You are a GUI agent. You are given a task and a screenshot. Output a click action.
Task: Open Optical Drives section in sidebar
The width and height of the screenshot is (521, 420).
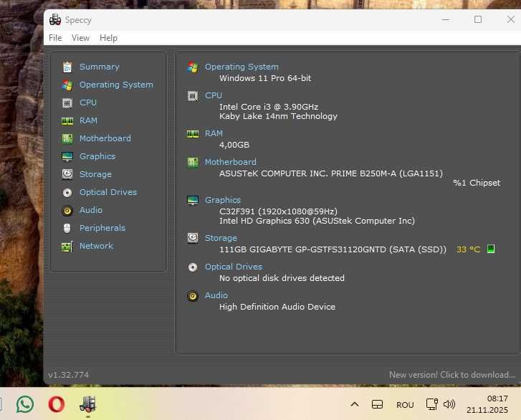pos(108,192)
